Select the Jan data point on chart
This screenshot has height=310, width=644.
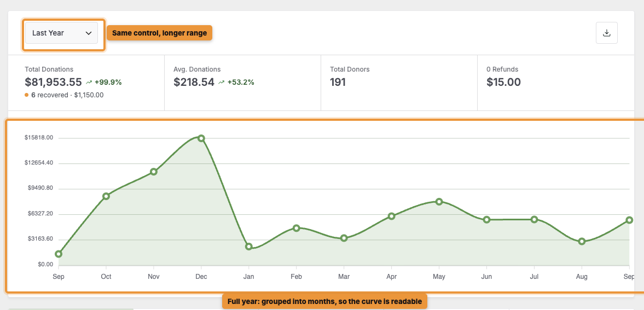(x=249, y=247)
